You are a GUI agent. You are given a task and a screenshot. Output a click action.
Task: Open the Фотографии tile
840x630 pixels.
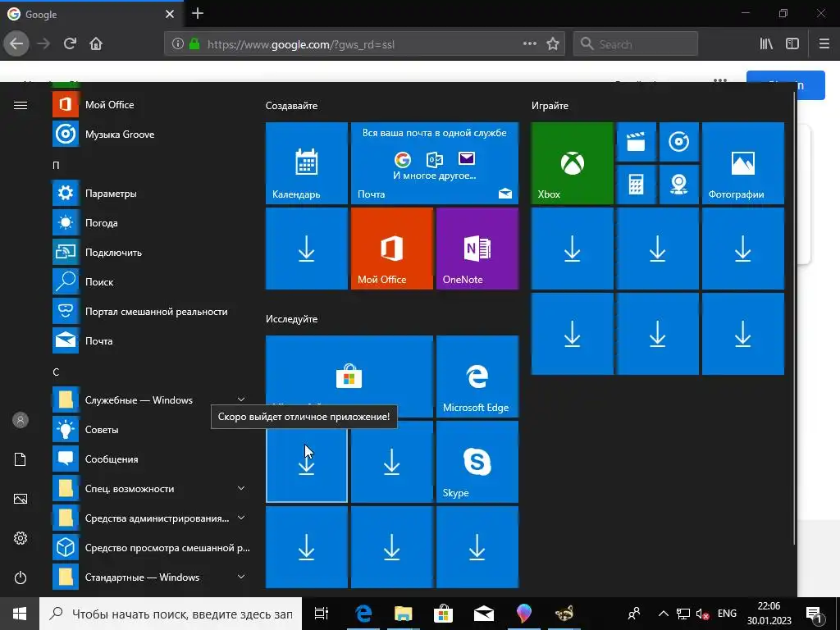click(x=743, y=163)
